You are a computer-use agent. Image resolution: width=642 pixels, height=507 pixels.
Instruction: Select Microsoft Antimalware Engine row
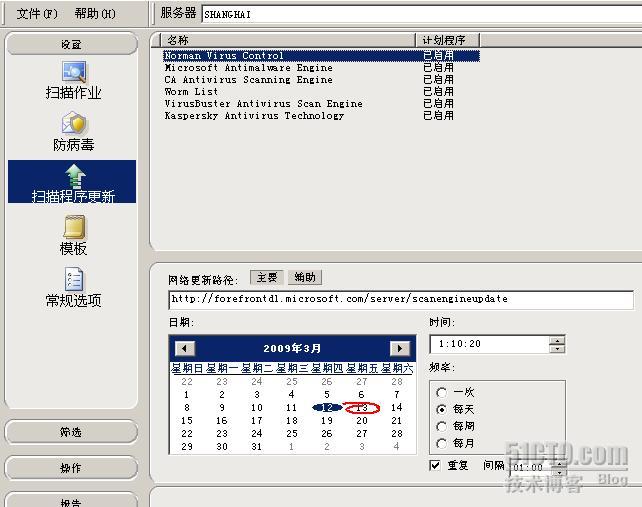click(x=321, y=68)
